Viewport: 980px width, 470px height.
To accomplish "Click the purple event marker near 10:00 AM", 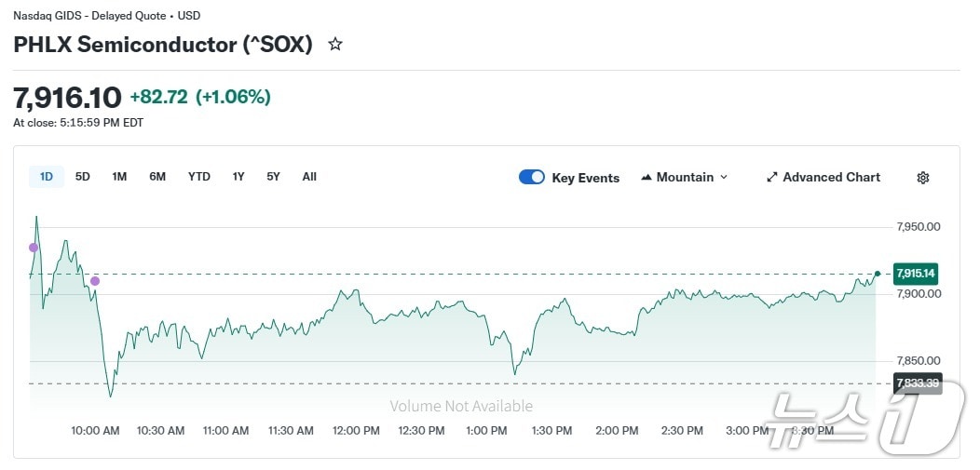I will [95, 281].
